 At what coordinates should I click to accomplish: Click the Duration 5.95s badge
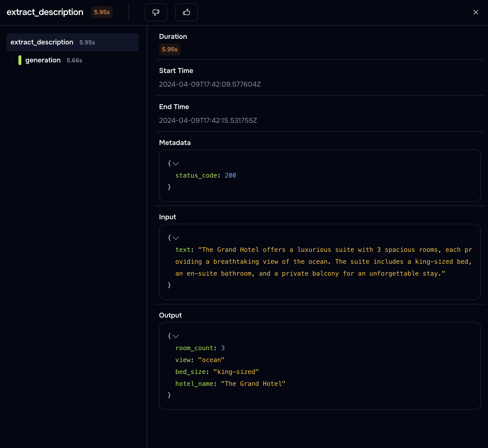[170, 49]
